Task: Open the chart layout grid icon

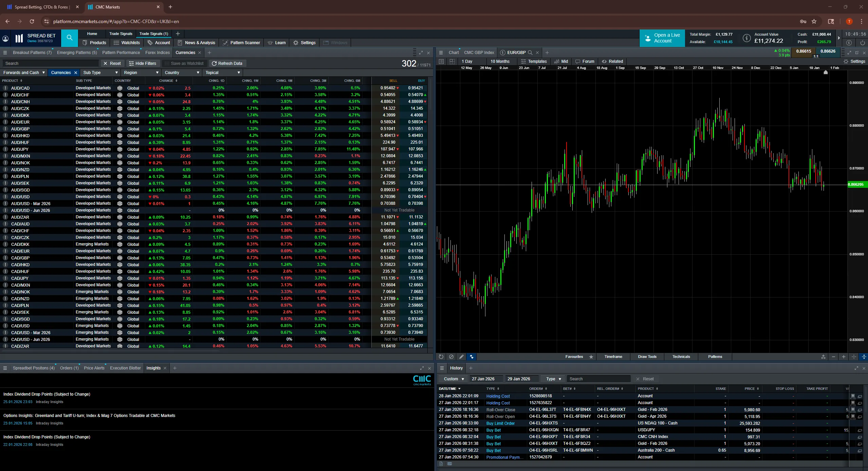Action: (x=452, y=61)
